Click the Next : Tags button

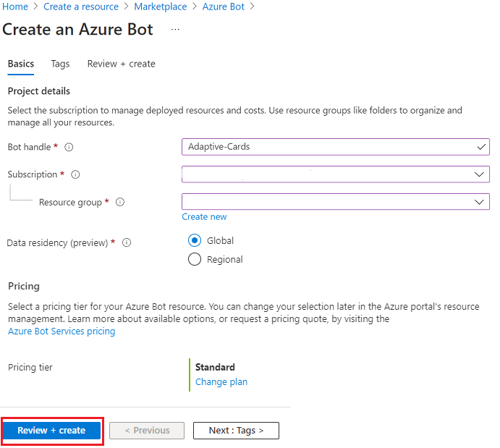pos(236,431)
